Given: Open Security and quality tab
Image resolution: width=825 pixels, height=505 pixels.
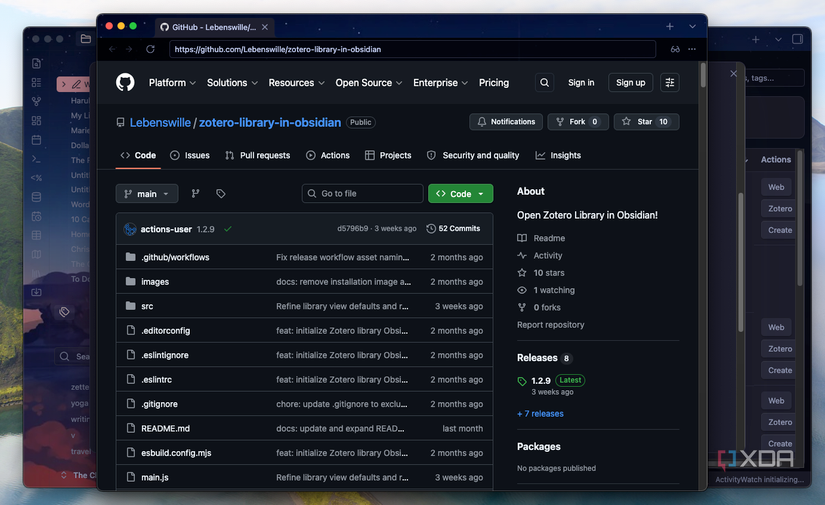Looking at the screenshot, I should 473,155.
